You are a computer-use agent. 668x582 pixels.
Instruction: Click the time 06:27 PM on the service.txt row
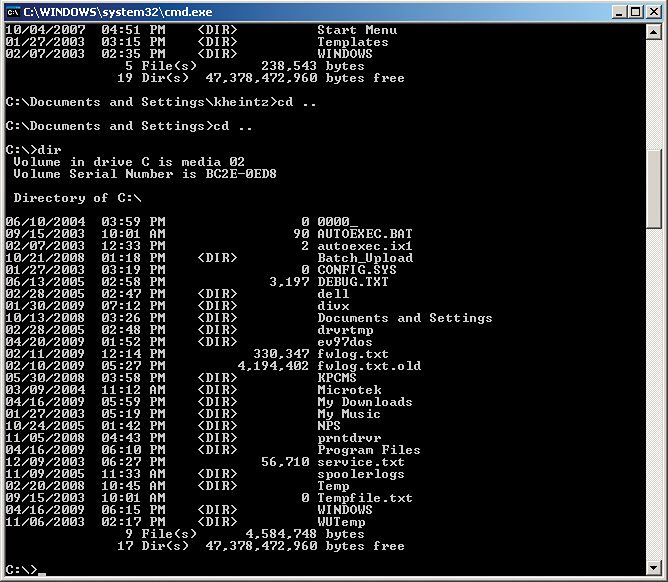133,462
